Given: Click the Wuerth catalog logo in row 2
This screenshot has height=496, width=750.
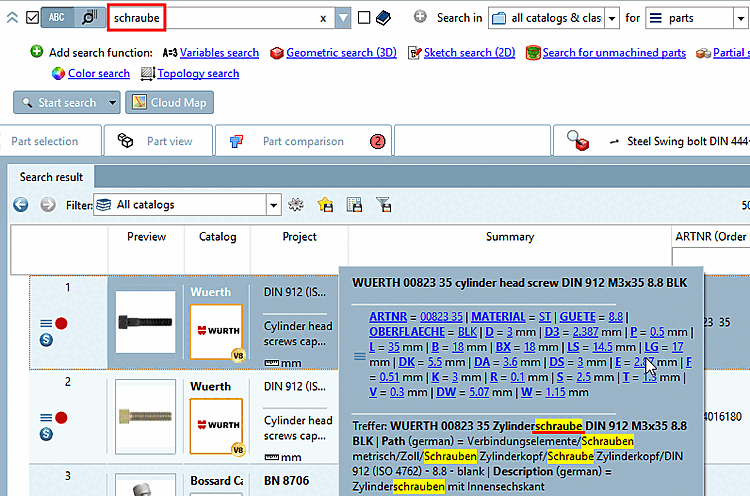Looking at the screenshot, I should [x=216, y=426].
